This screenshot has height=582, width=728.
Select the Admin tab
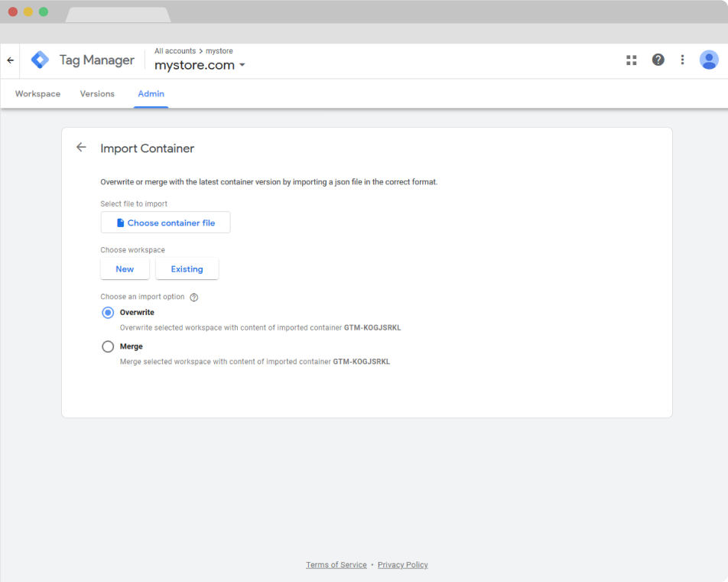point(151,94)
